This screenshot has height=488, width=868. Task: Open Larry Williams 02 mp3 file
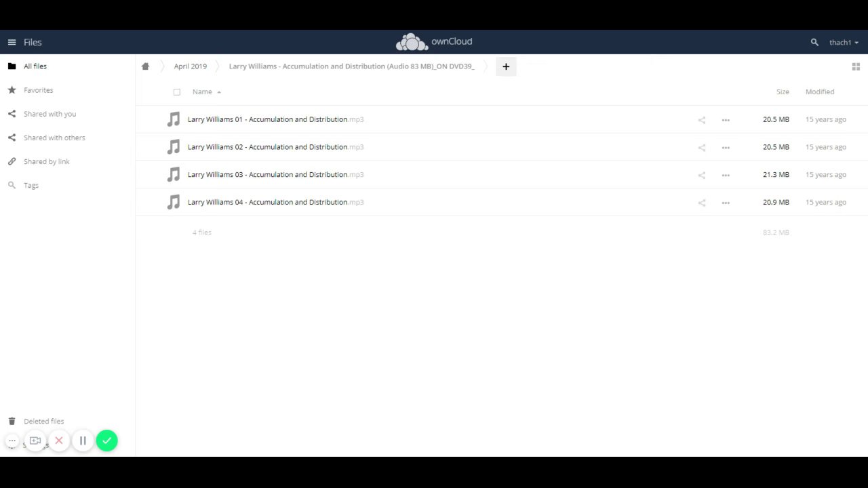pos(275,147)
